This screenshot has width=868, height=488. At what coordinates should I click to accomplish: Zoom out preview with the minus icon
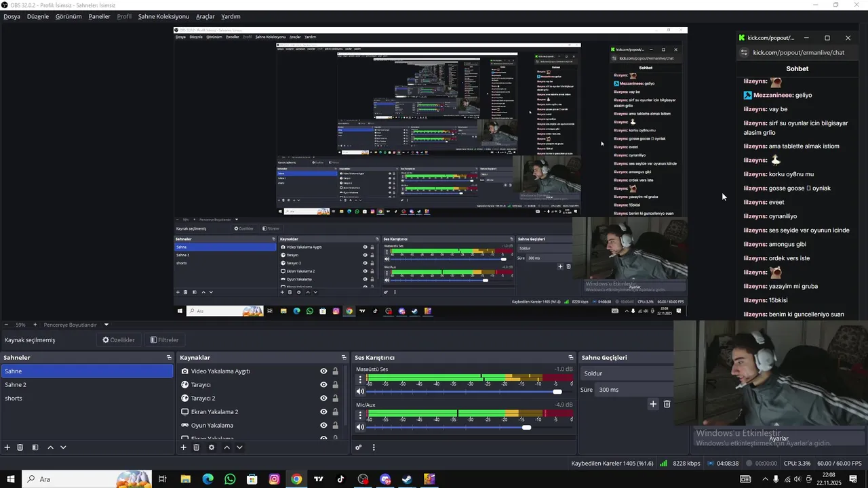point(6,325)
